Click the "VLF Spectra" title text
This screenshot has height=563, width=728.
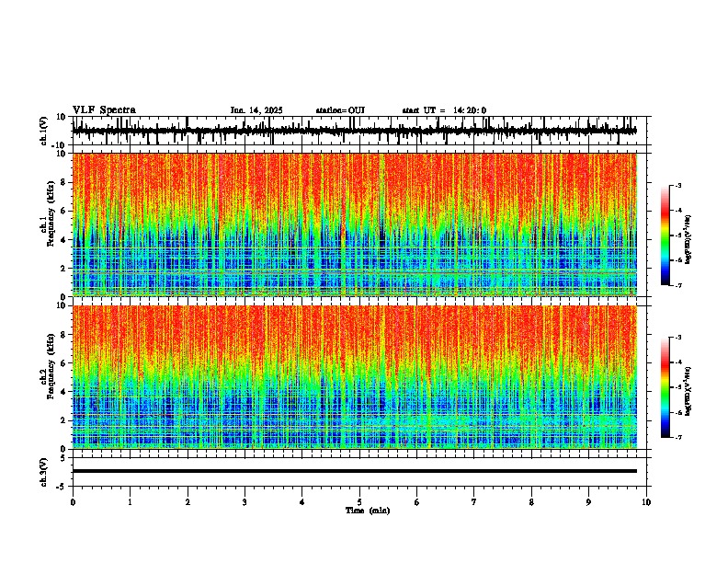pyautogui.click(x=104, y=110)
